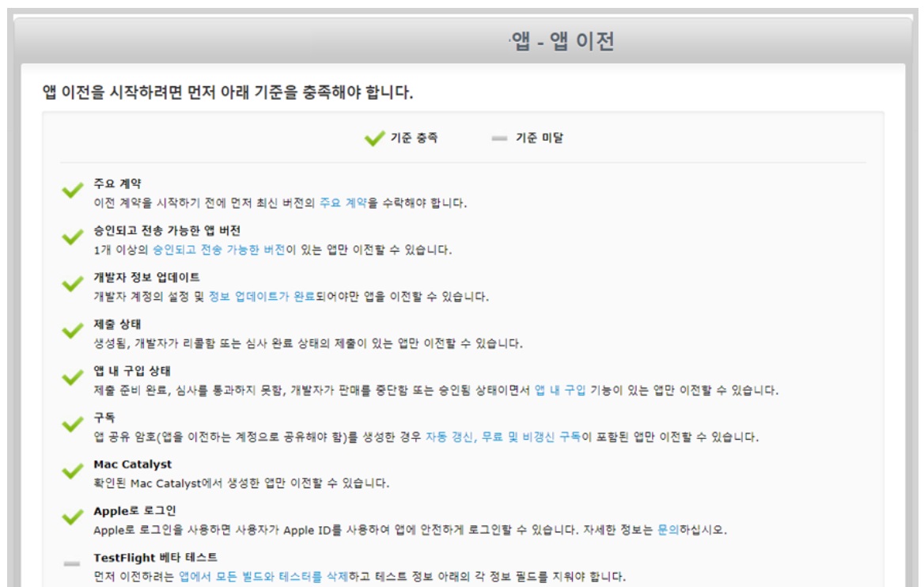Click the green checkmark beside 주요 계약
The image size is (924, 587).
[x=73, y=190]
